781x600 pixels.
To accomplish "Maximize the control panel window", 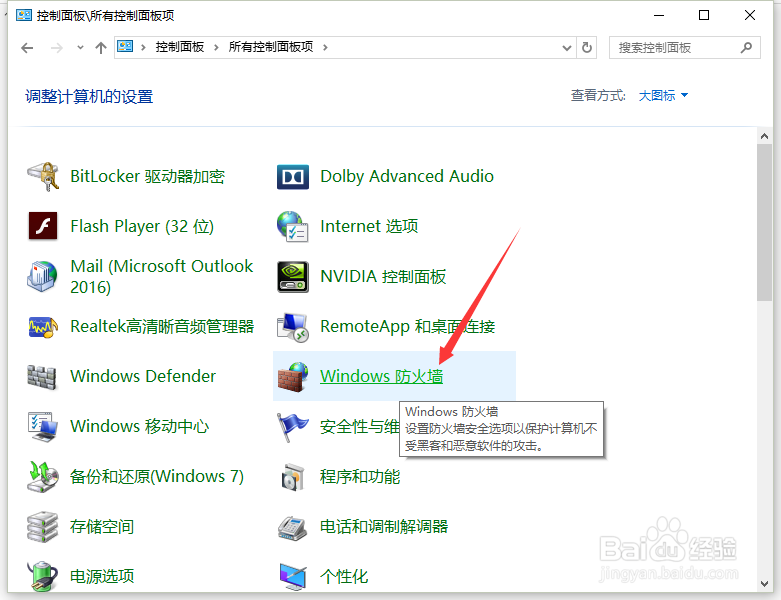I will 704,15.
